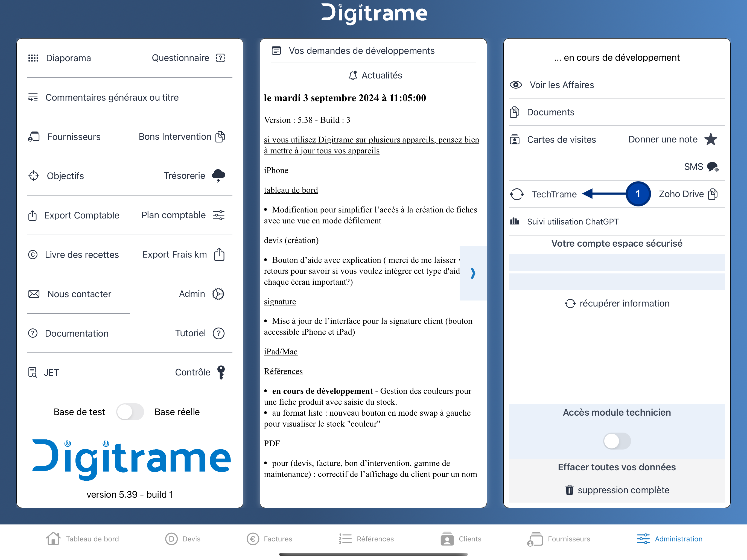Select the Objectifs target icon
Viewport: 747px width, 560px height.
tap(33, 176)
